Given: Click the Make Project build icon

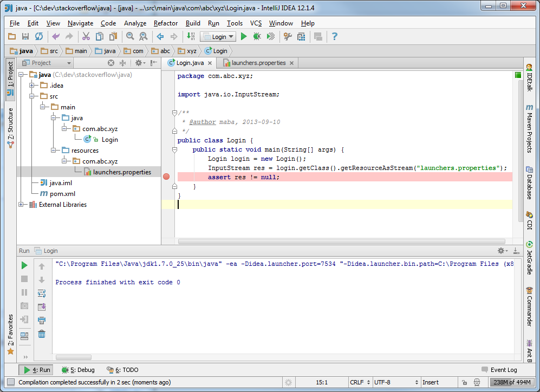Looking at the screenshot, I should coord(191,36).
